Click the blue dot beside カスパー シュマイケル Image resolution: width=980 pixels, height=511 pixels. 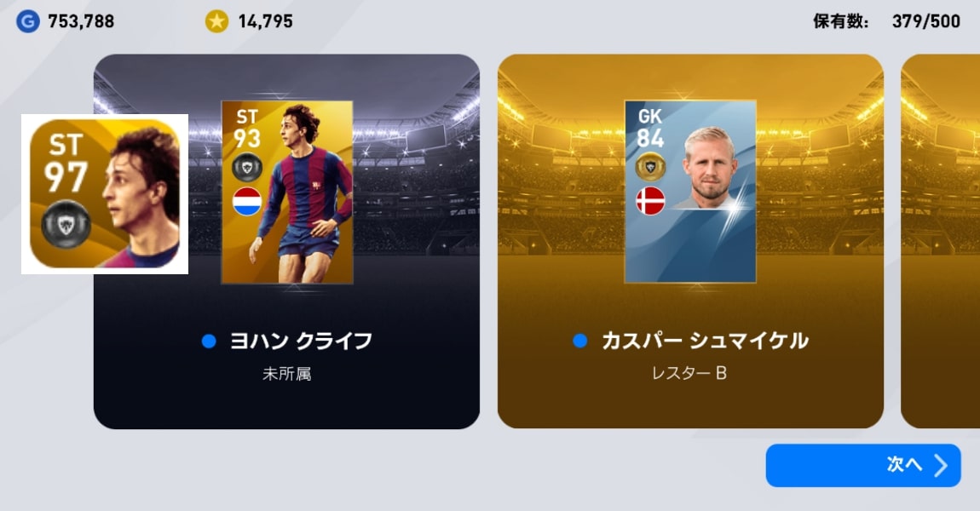[x=580, y=341]
